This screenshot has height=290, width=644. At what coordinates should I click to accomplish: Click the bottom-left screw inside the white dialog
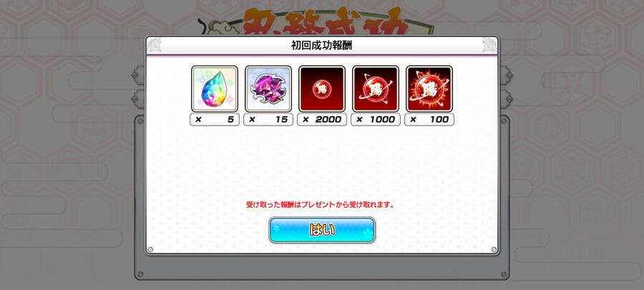[x=150, y=249]
